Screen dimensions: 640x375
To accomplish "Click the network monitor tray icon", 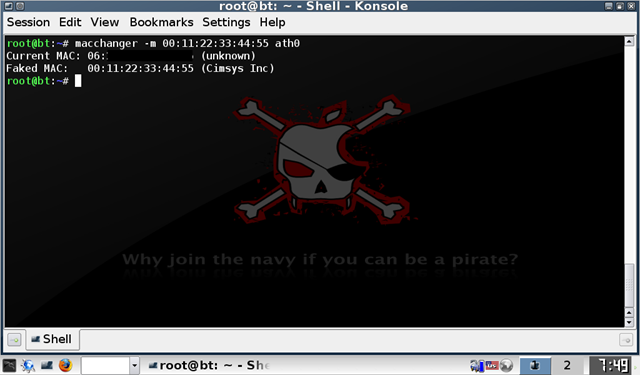I will (x=476, y=365).
